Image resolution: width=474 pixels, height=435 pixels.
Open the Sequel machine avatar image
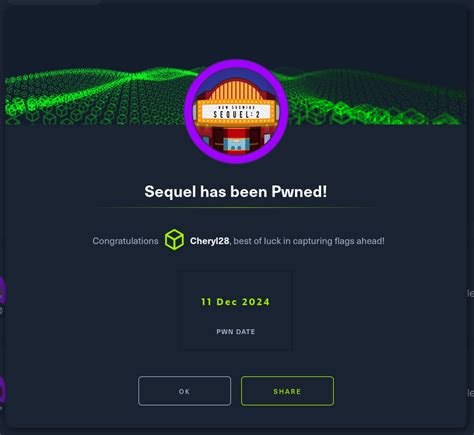pos(236,111)
